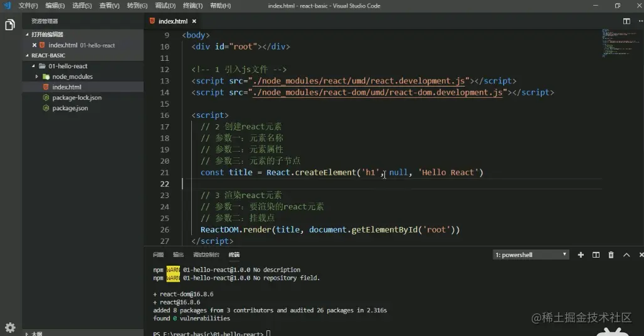This screenshot has height=336, width=644.
Task: Open the 1: powershell terminal dropdown
Action: [x=531, y=255]
